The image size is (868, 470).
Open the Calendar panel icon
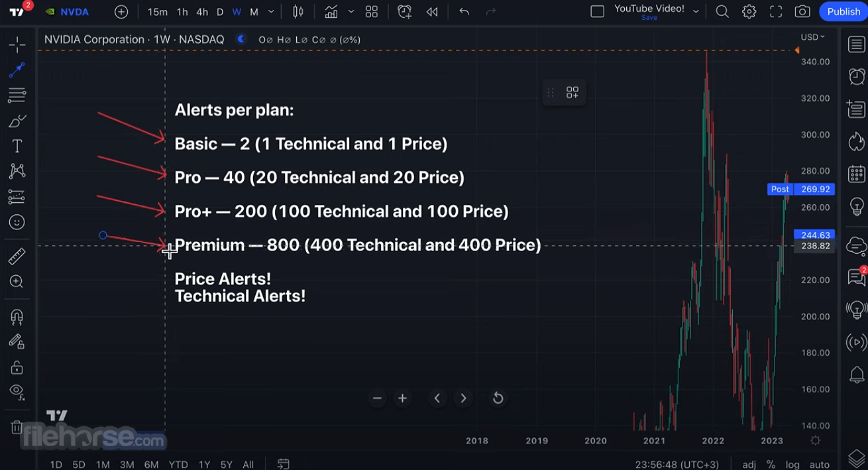856,174
